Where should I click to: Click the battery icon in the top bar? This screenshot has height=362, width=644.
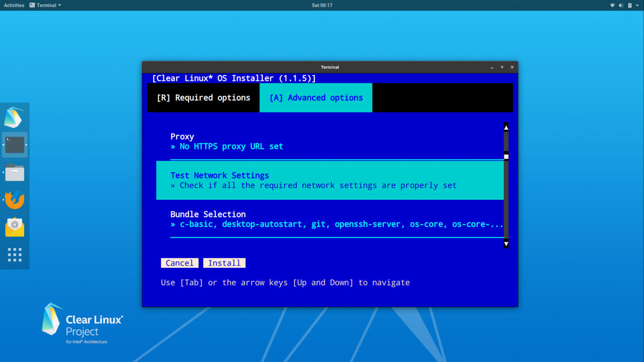pos(630,5)
